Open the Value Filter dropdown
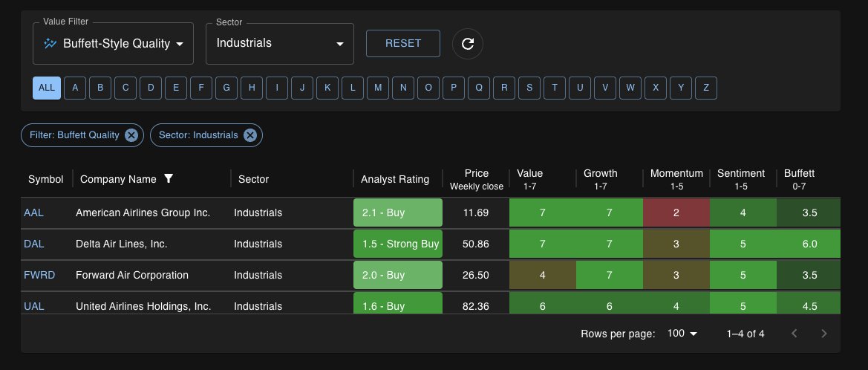 click(x=113, y=44)
